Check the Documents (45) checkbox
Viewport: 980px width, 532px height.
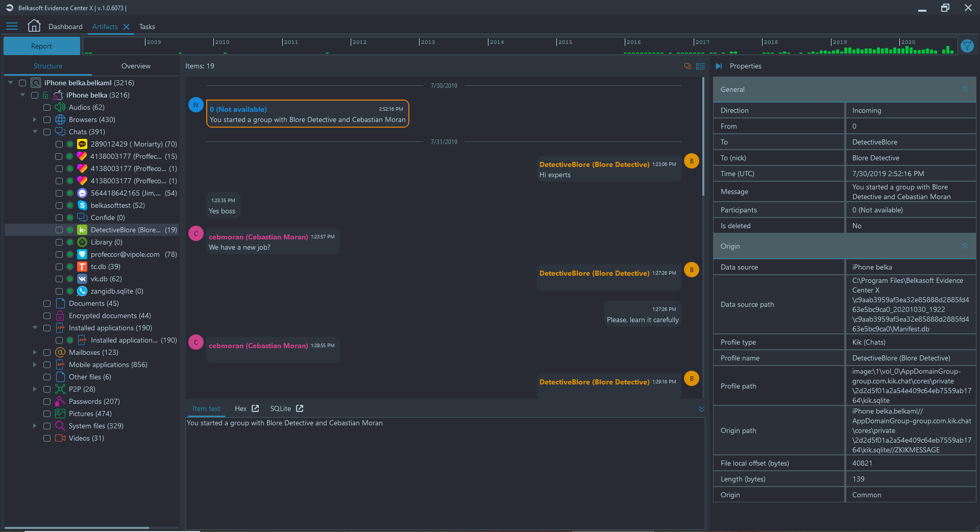tap(47, 303)
